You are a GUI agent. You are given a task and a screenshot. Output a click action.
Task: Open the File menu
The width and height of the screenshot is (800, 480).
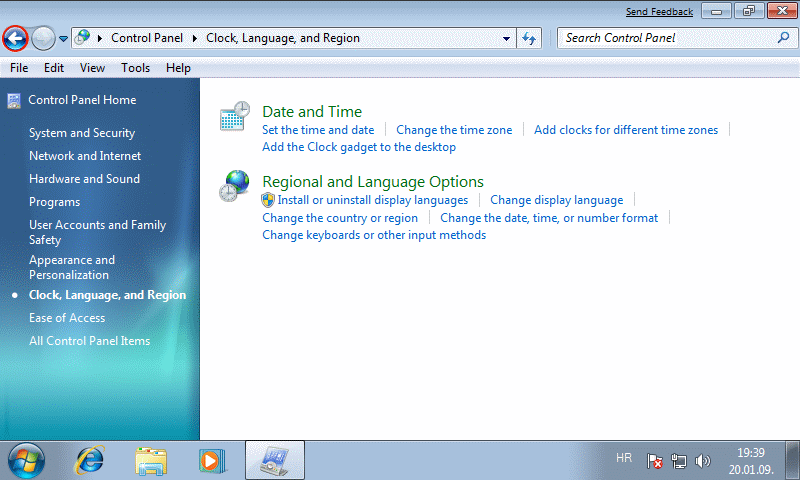19,68
